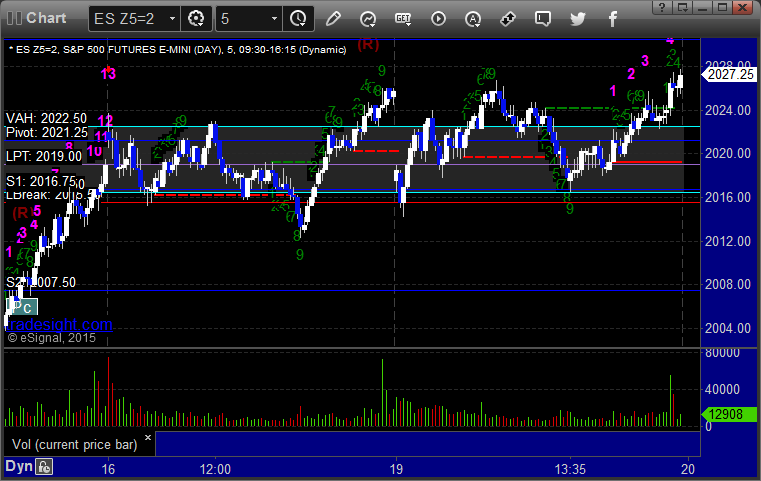
Task: Open the GET studies menu
Action: click(x=403, y=19)
